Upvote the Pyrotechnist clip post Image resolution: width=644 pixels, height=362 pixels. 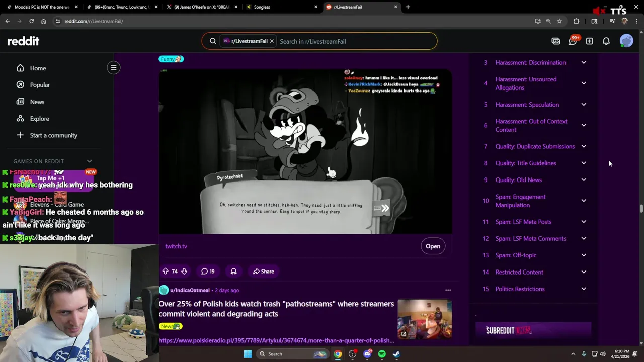pyautogui.click(x=165, y=271)
